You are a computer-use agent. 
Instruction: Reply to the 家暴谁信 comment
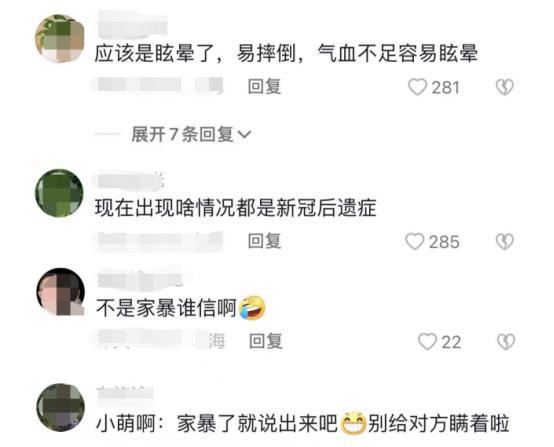pos(266,341)
